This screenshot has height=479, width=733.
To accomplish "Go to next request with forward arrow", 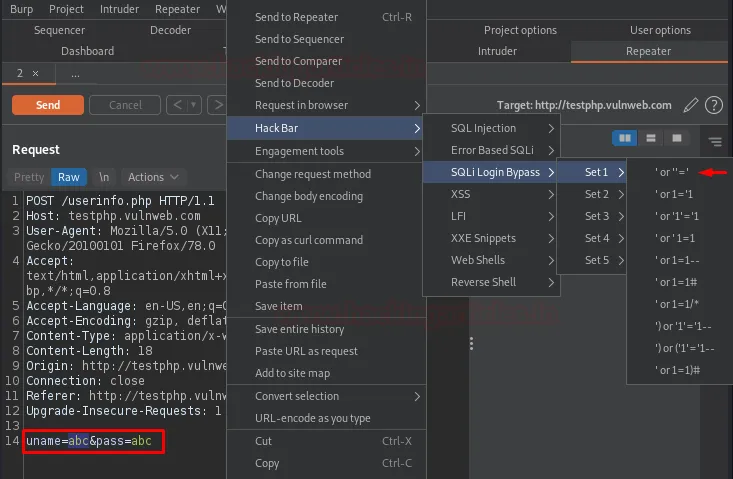I will click(217, 105).
